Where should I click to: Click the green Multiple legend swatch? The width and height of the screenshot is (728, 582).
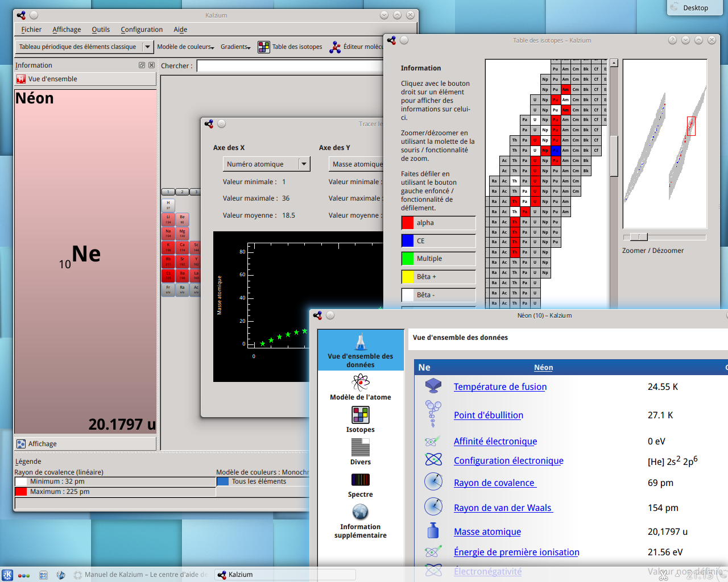pos(407,259)
